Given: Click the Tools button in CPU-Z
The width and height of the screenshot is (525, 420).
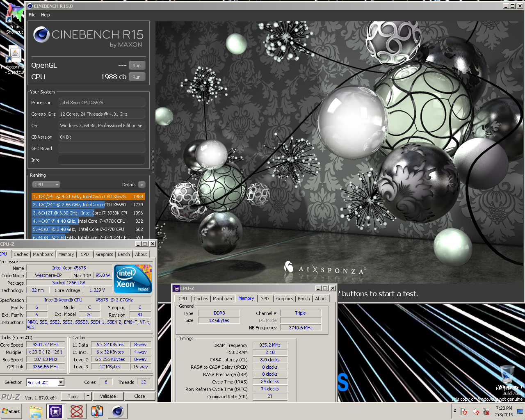Looking at the screenshot, I should click(73, 396).
